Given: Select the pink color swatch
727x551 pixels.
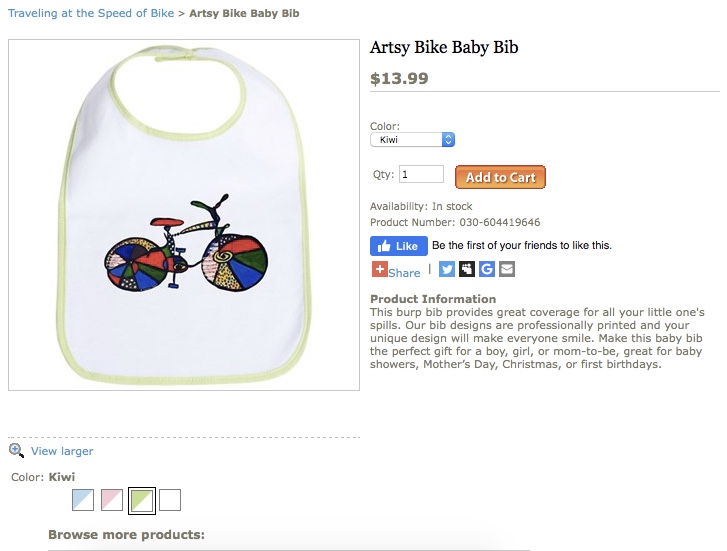Looking at the screenshot, I should click(112, 500).
